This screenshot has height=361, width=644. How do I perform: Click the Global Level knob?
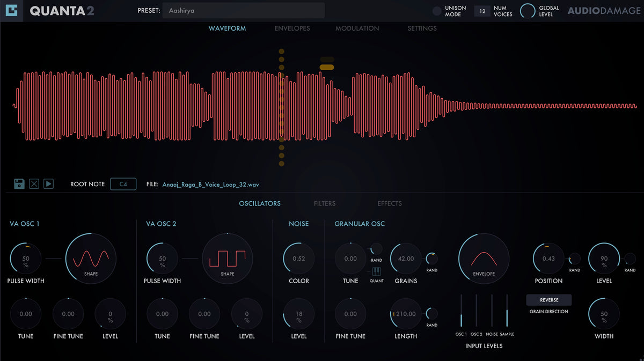pyautogui.click(x=529, y=11)
